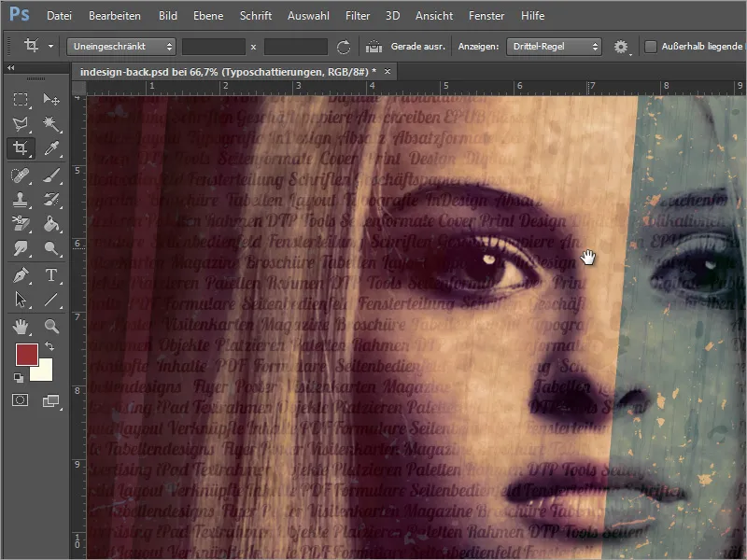Open the Schrift menu

click(255, 16)
